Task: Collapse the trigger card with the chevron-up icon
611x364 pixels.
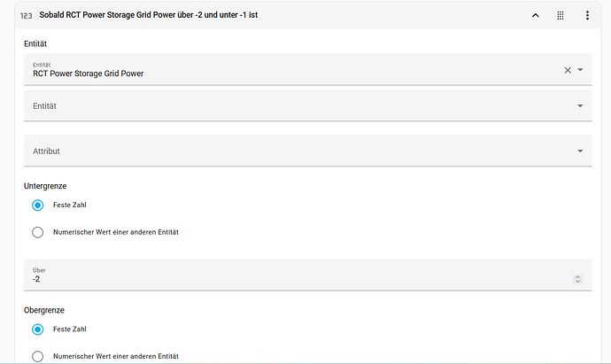Action: click(536, 16)
